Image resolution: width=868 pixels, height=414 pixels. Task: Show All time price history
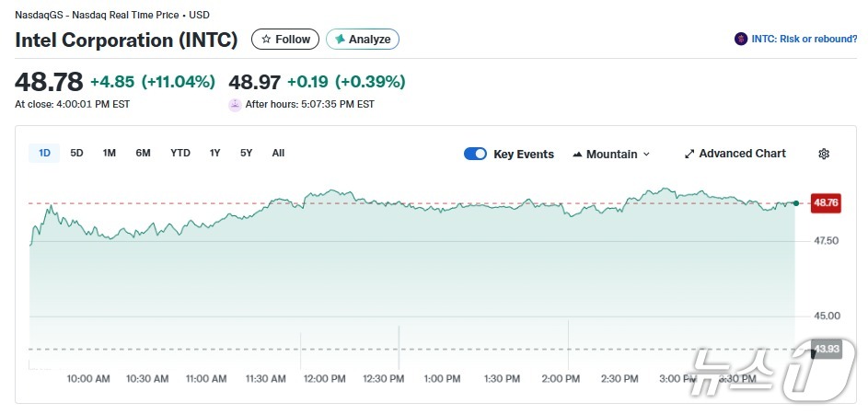pyautogui.click(x=278, y=153)
